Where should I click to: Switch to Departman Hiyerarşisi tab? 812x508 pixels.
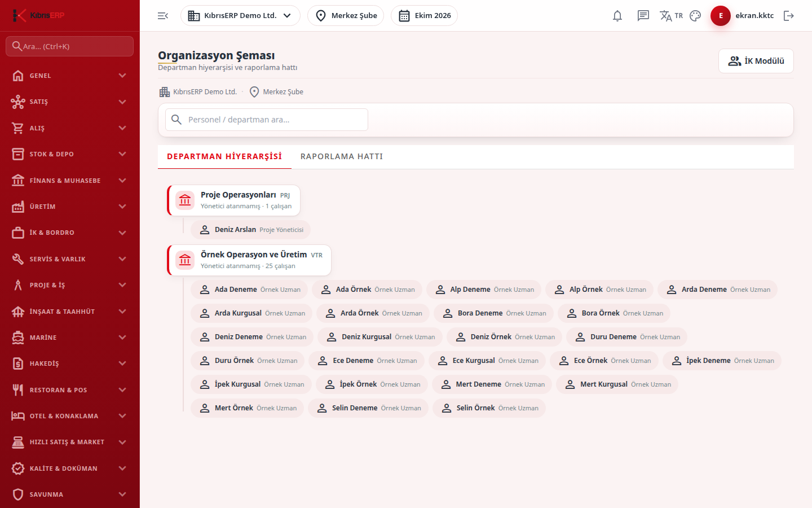pos(224,156)
